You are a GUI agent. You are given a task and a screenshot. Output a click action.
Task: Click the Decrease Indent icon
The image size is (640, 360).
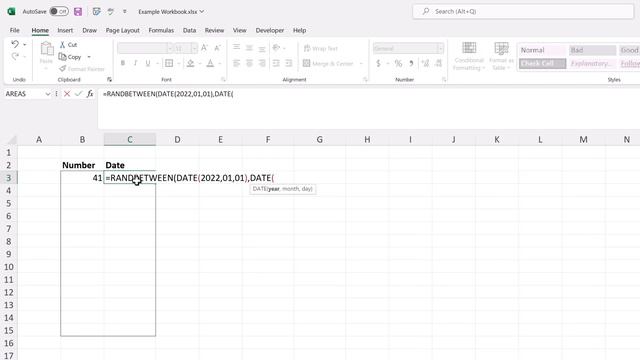276,63
